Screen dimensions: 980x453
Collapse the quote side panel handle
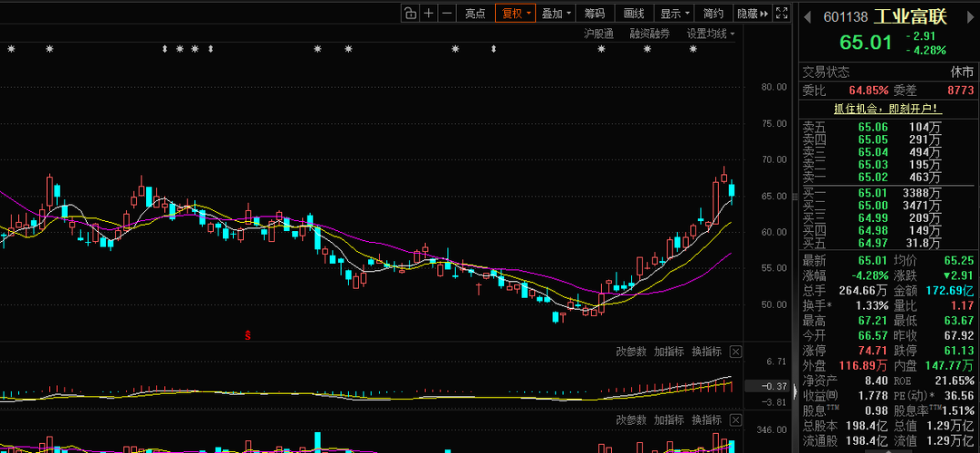pos(796,391)
